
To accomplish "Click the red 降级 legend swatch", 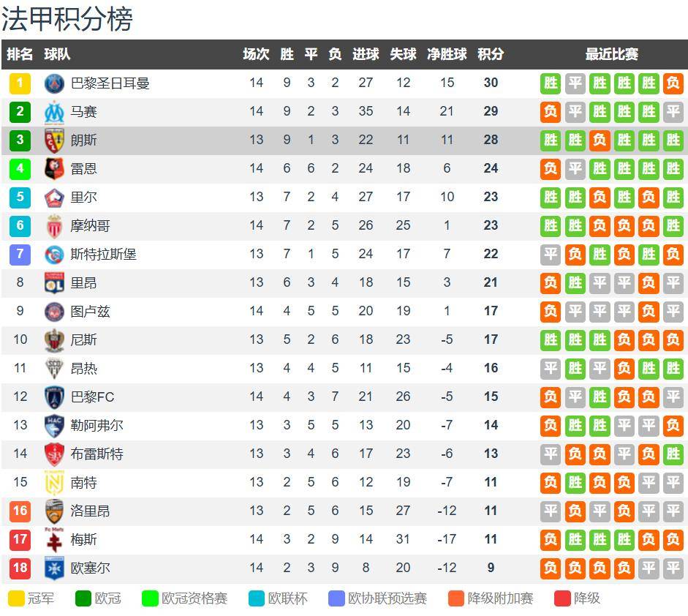I will 563,598.
